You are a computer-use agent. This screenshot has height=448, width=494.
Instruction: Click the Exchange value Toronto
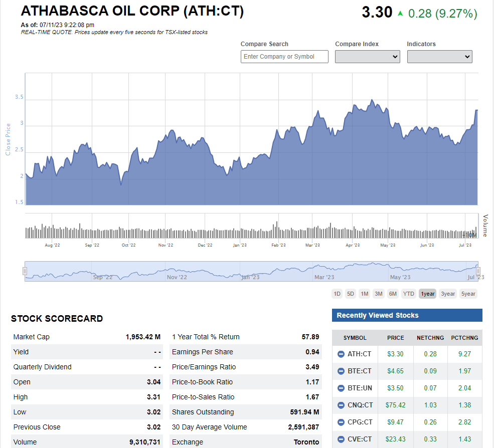pos(306,442)
